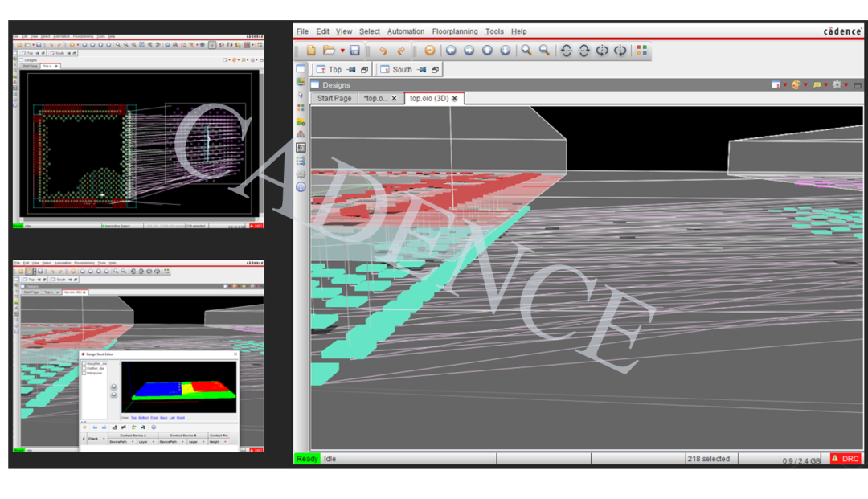The height and width of the screenshot is (499, 868).
Task: Click the magnifier Zoom In icon
Action: click(x=526, y=51)
